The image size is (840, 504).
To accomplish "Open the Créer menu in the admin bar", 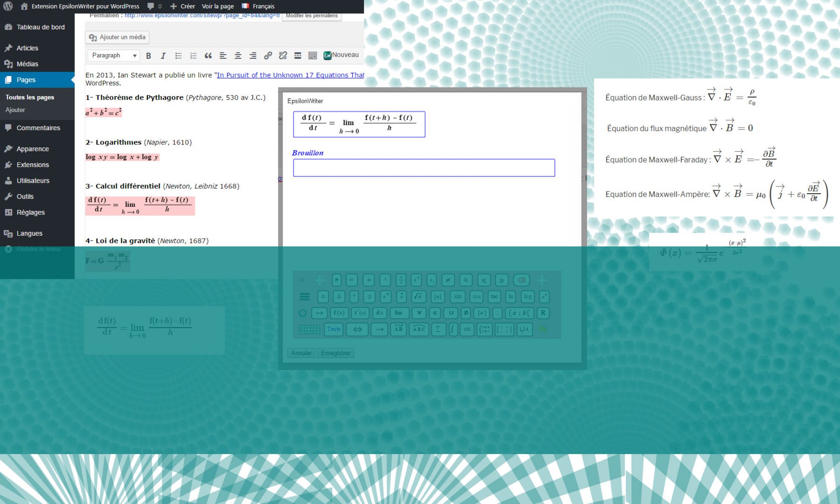I will coord(182,6).
